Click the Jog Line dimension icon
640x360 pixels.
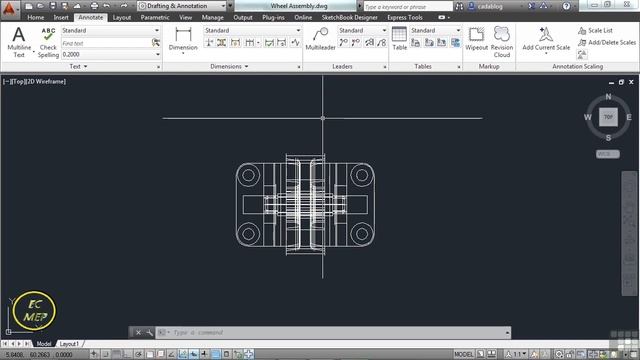click(x=295, y=42)
